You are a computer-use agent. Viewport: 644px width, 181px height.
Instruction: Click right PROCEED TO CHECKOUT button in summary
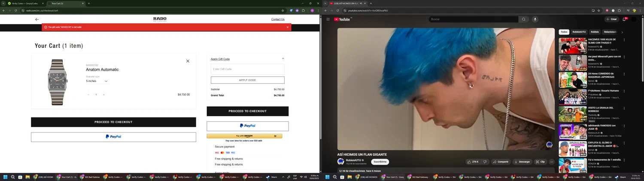[x=247, y=111]
